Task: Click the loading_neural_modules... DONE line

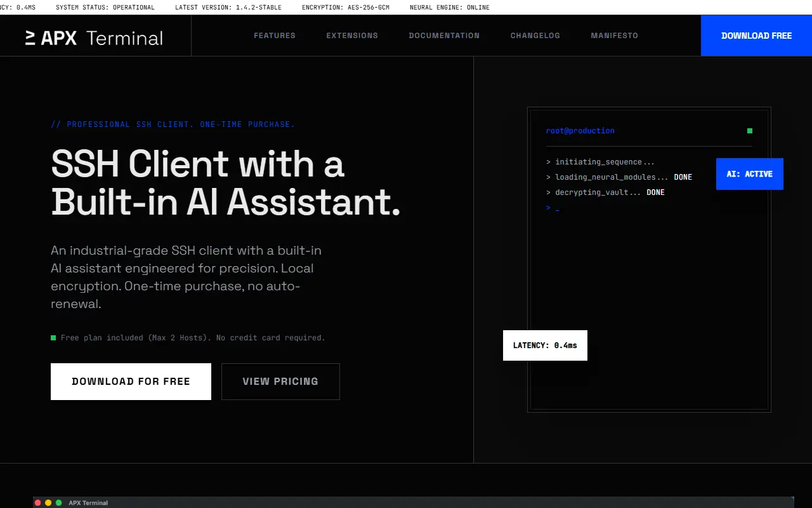Action: [x=619, y=177]
